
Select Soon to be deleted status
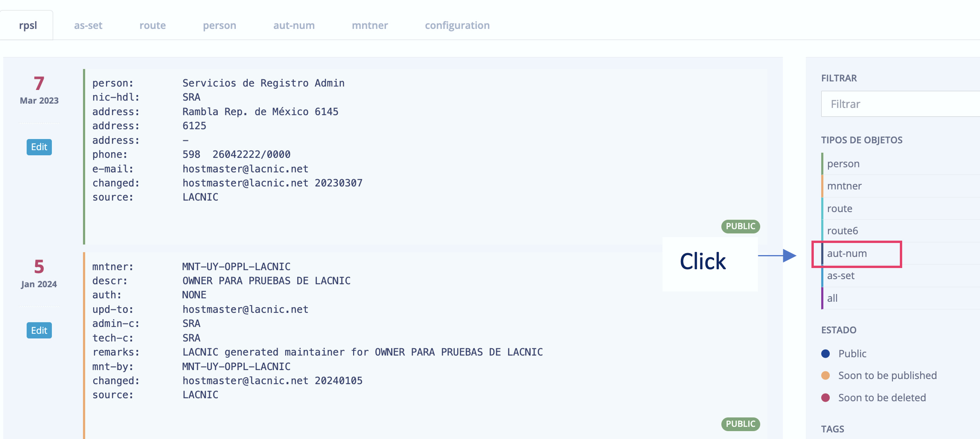881,398
